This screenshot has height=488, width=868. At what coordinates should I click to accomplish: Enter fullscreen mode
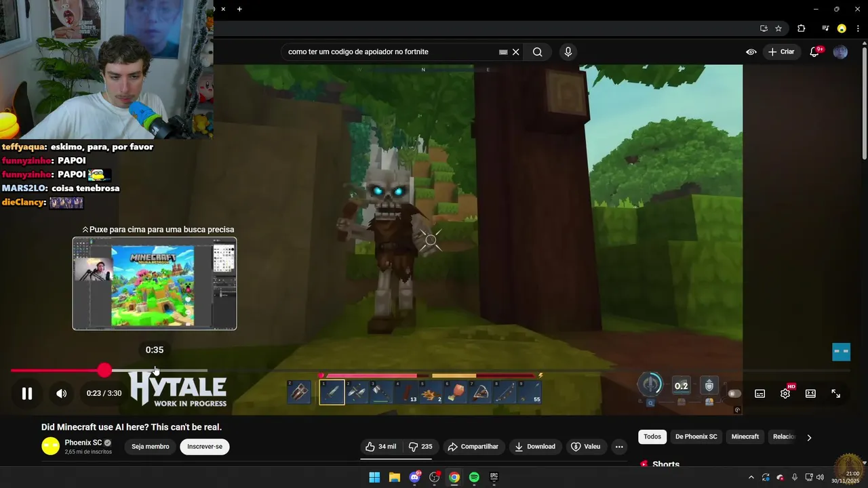coord(835,394)
